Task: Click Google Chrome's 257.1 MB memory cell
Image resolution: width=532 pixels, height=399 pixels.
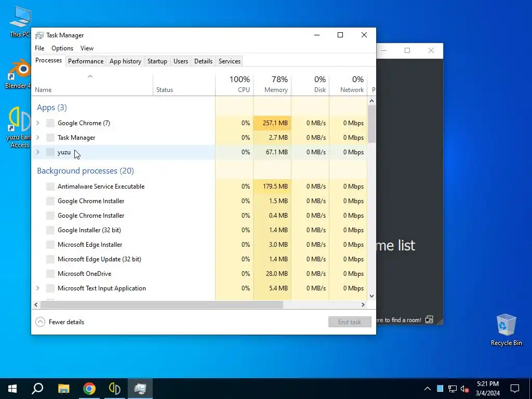Action: click(x=272, y=123)
